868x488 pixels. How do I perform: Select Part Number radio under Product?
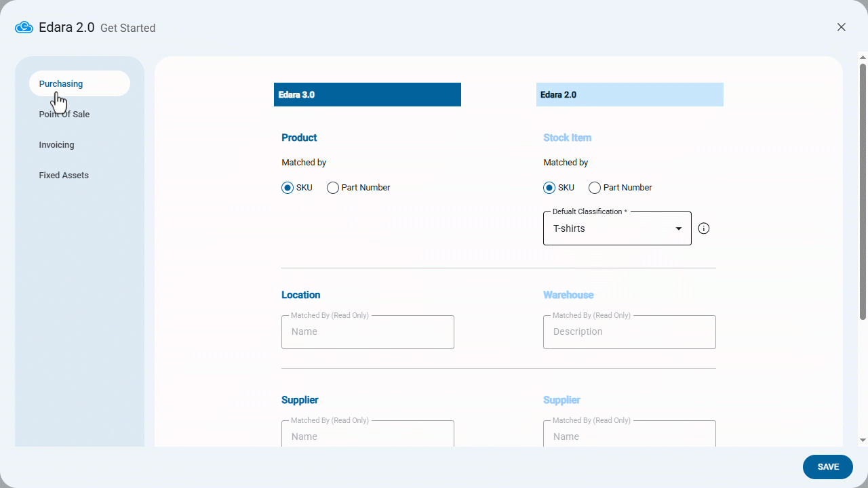point(333,188)
